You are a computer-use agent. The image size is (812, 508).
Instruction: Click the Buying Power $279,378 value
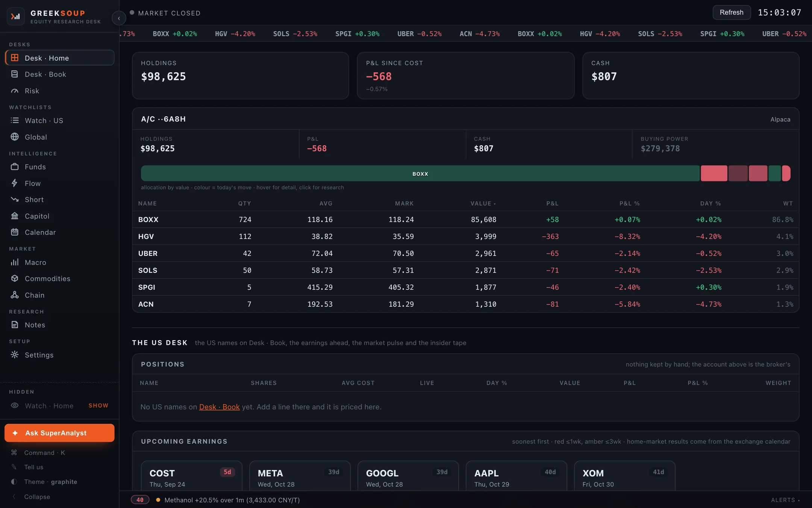660,149
